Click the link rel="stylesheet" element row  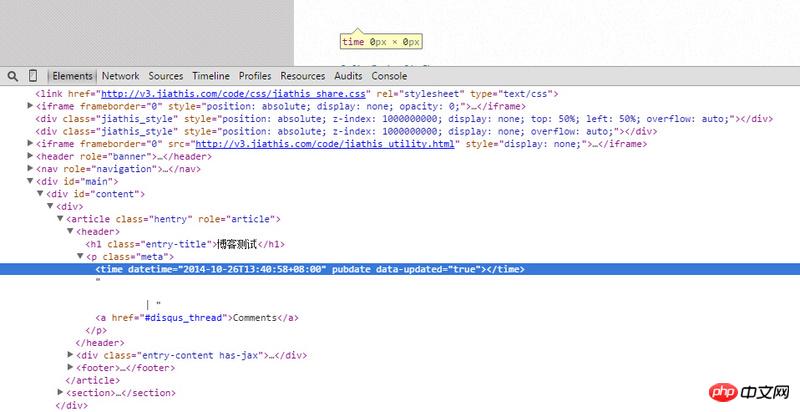297,94
